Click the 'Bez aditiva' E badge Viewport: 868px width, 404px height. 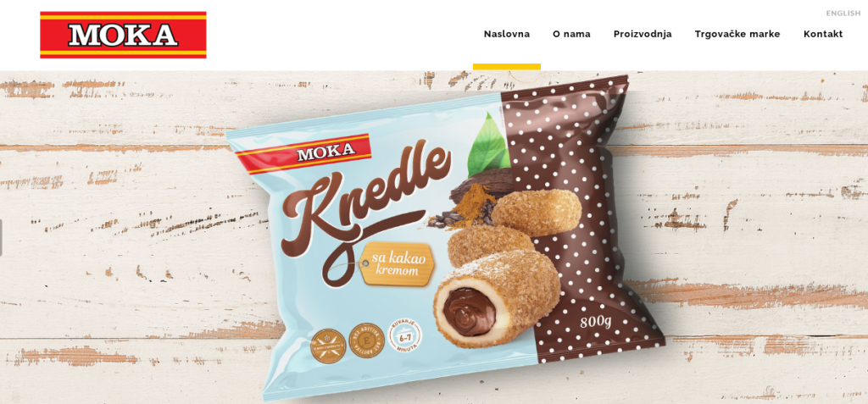click(x=366, y=340)
